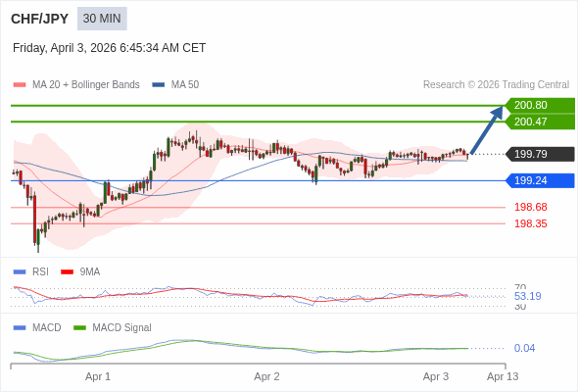
Task: Click the 9MA legend label
Action: point(90,272)
